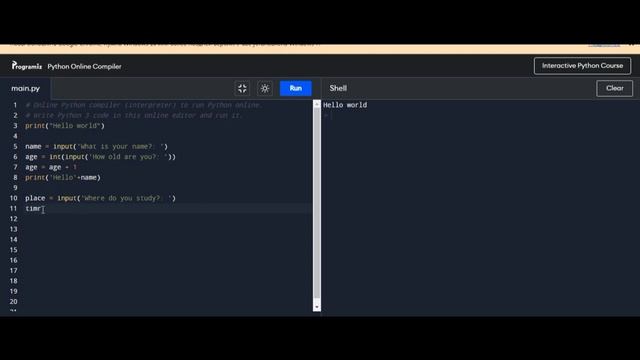Click the second comment line in editor

pyautogui.click(x=134, y=116)
